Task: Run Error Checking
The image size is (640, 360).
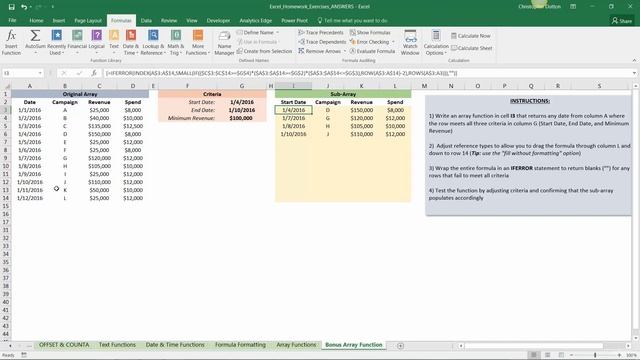Action: point(369,42)
